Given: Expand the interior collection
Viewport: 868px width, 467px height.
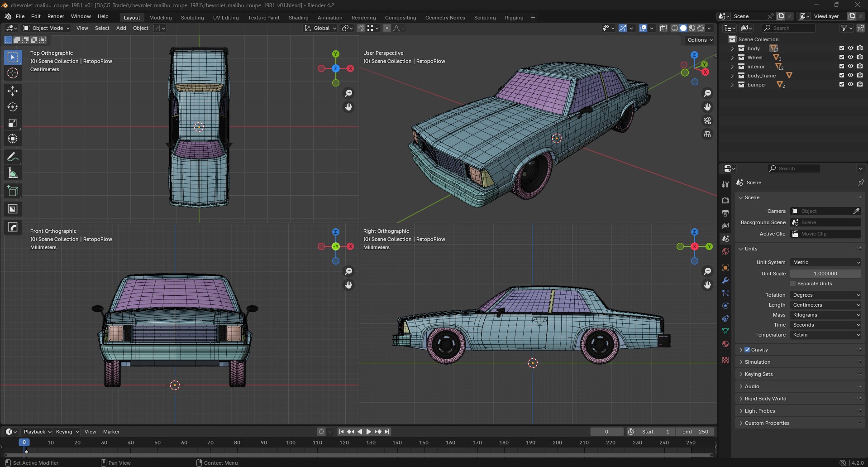Looking at the screenshot, I should pos(732,67).
